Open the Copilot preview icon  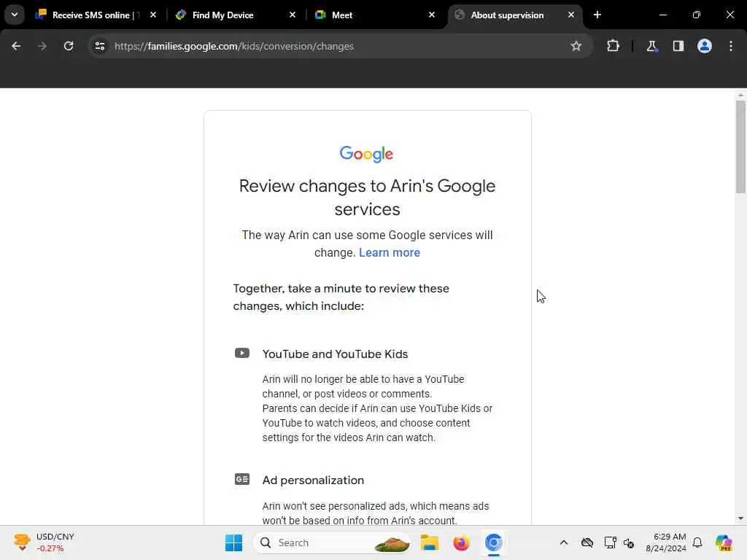coord(724,542)
